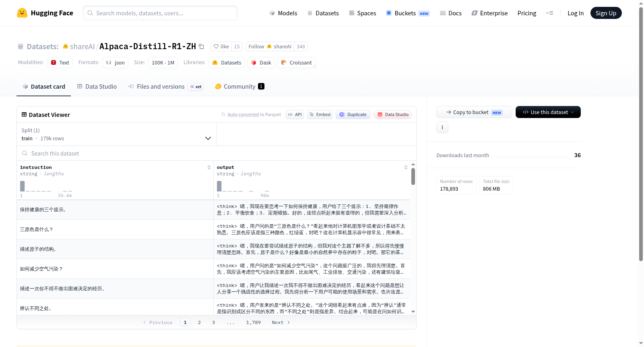Click the shareAI organization avatar link
The width and height of the screenshot is (644, 347).
point(66,46)
